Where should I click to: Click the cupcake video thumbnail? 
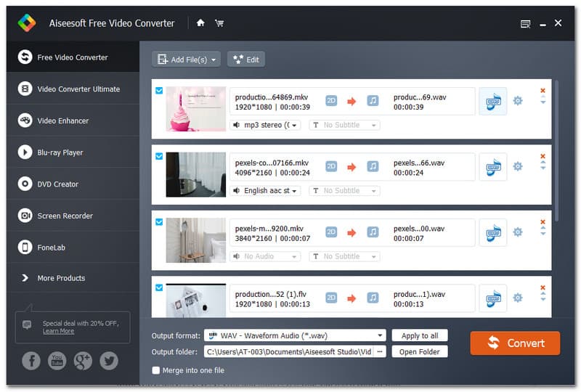point(195,109)
